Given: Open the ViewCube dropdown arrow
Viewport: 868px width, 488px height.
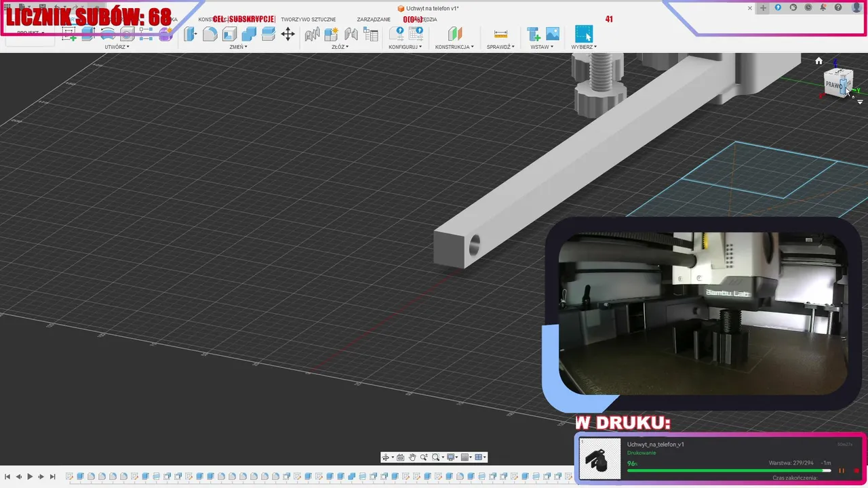Looking at the screenshot, I should 860,102.
